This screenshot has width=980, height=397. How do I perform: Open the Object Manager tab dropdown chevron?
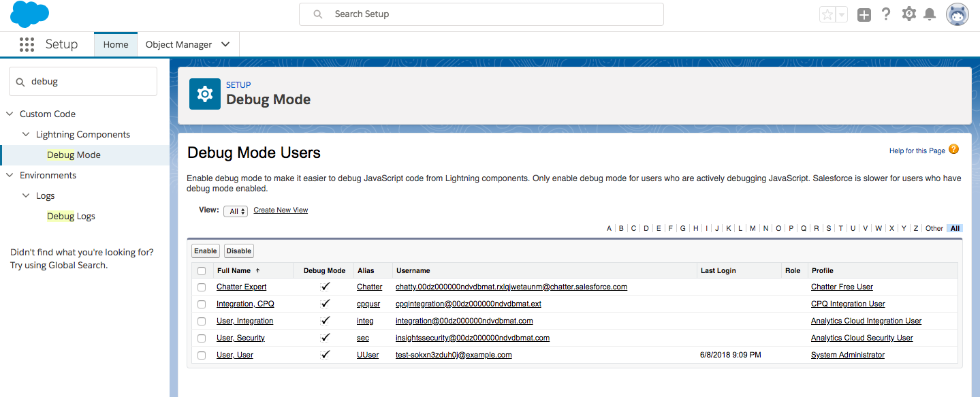(x=226, y=44)
